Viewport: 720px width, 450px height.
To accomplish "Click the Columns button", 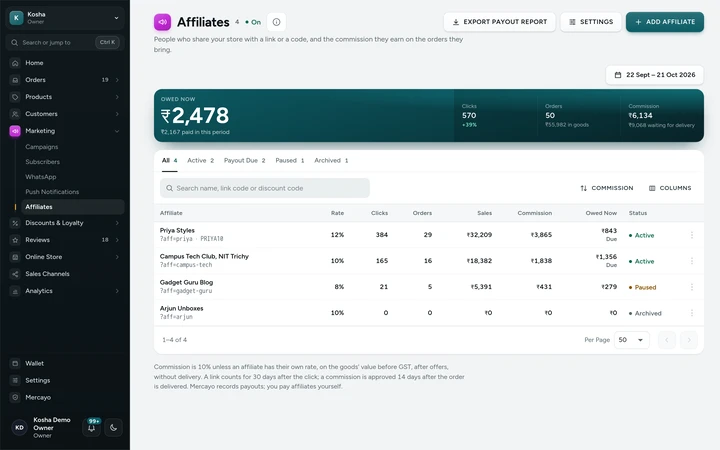I will tap(670, 188).
